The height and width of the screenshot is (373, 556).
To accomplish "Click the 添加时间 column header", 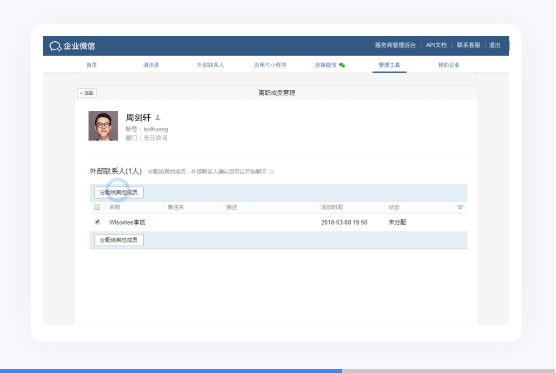I will [332, 207].
